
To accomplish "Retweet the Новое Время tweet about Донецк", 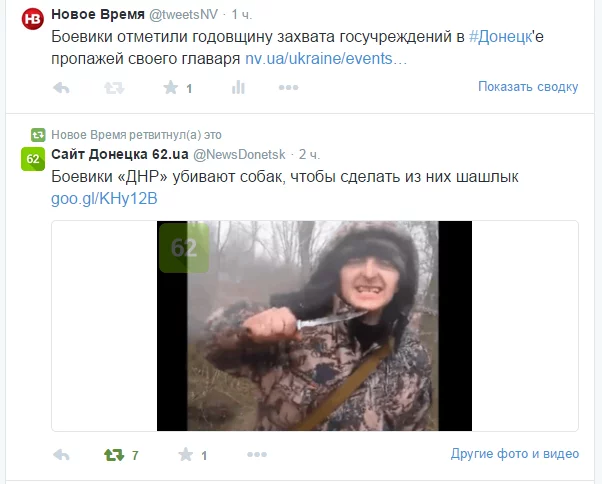I will click(x=114, y=88).
